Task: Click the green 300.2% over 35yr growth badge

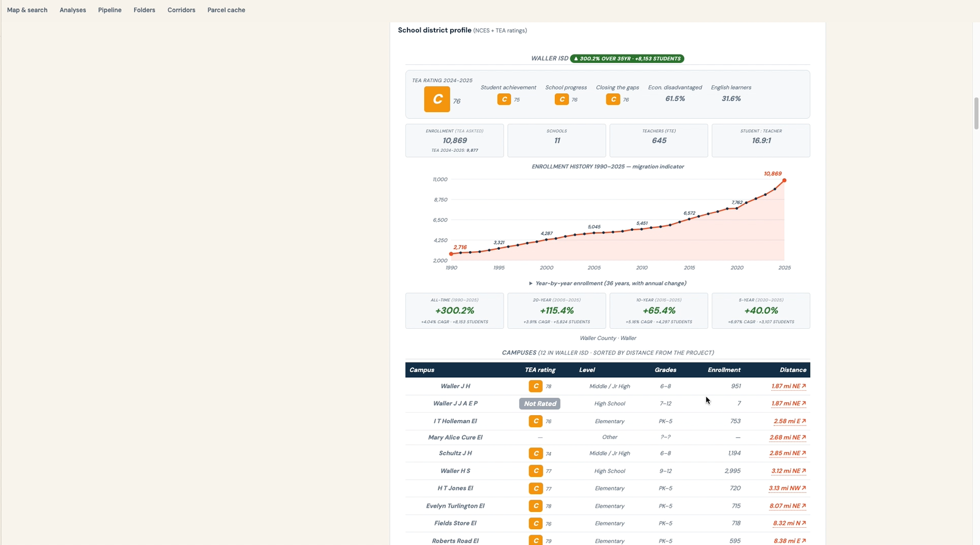Action: tap(627, 59)
